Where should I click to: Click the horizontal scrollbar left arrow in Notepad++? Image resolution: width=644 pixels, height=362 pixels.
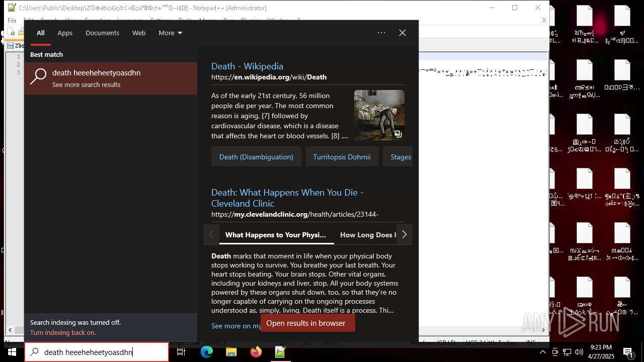tap(10, 330)
